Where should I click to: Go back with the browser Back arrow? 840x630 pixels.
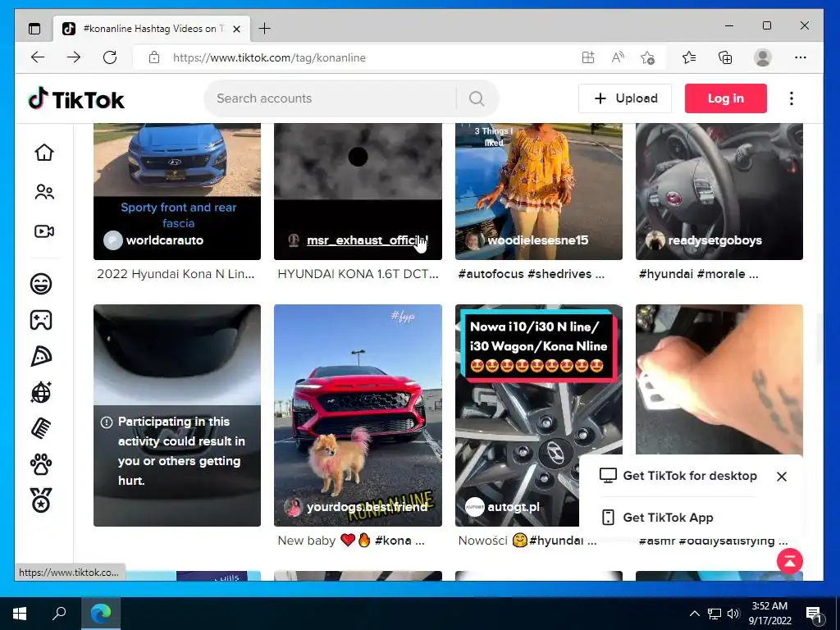pos(38,57)
